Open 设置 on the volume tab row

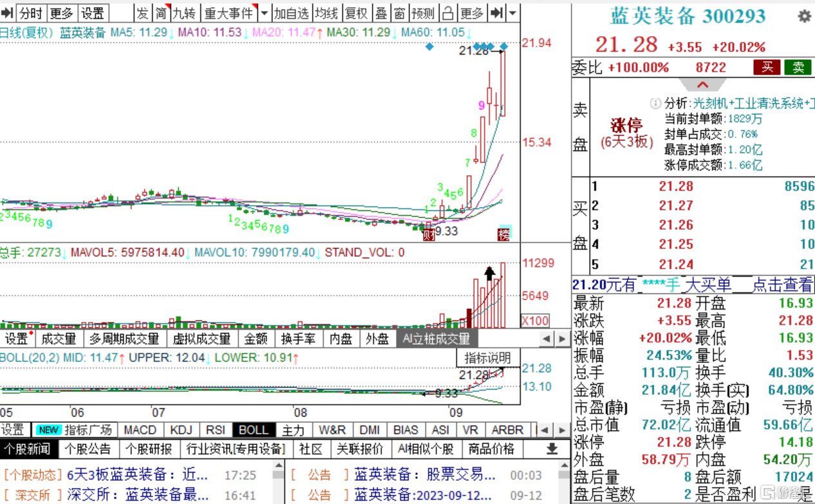(18, 339)
